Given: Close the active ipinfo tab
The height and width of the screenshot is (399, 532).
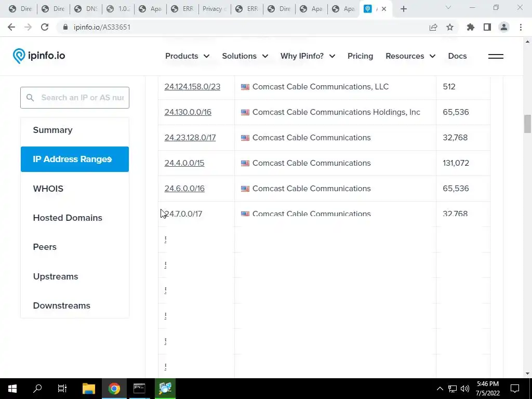Looking at the screenshot, I should [384, 9].
